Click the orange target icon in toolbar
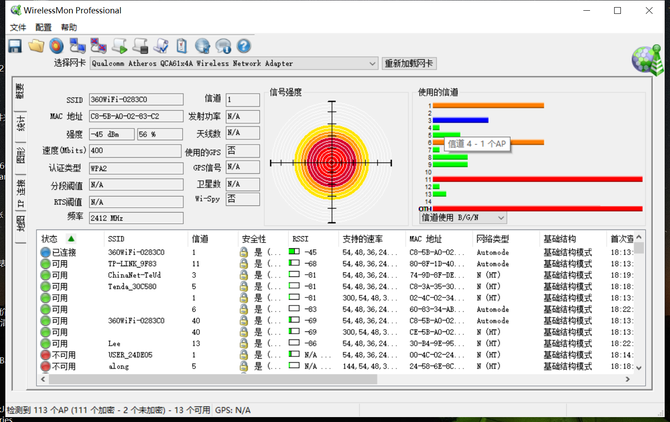This screenshot has height=422, width=670. click(x=56, y=46)
